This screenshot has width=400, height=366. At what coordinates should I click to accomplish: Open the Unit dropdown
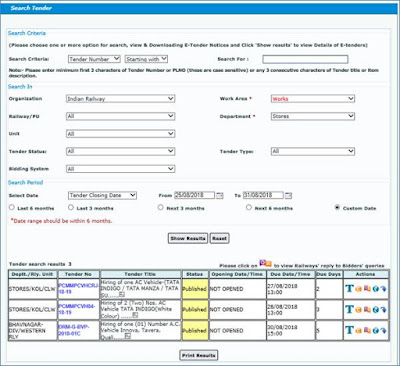click(x=120, y=134)
